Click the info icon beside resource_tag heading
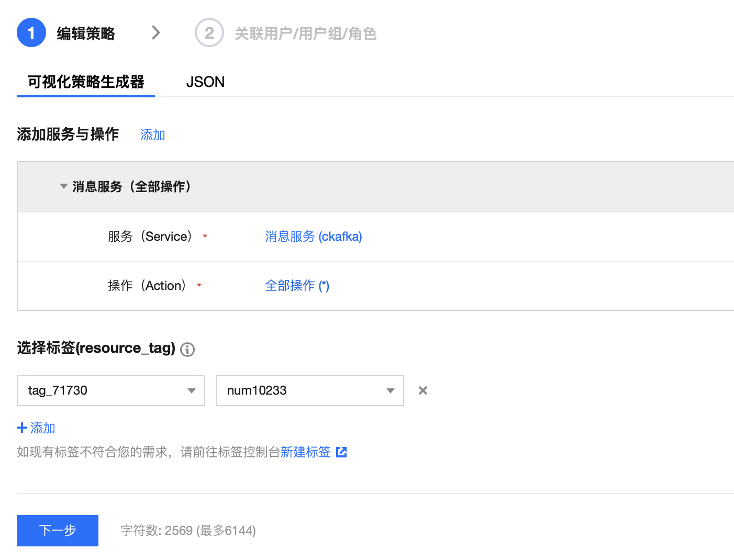This screenshot has height=560, width=734. coord(187,349)
